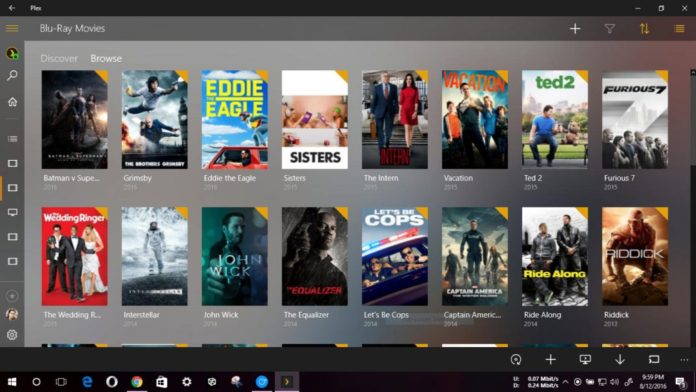696x392 pixels.
Task: Open the Interstellar poster
Action: (154, 256)
